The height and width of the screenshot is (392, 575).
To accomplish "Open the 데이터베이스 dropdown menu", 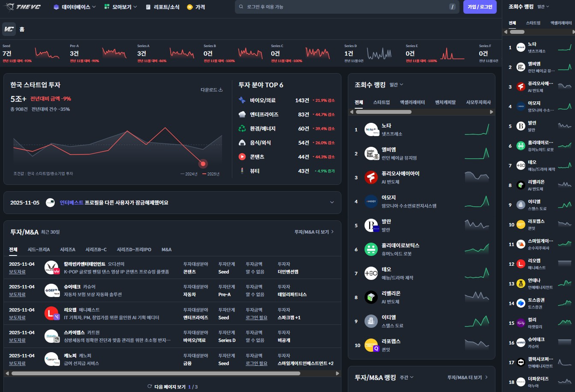I will 74,7.
